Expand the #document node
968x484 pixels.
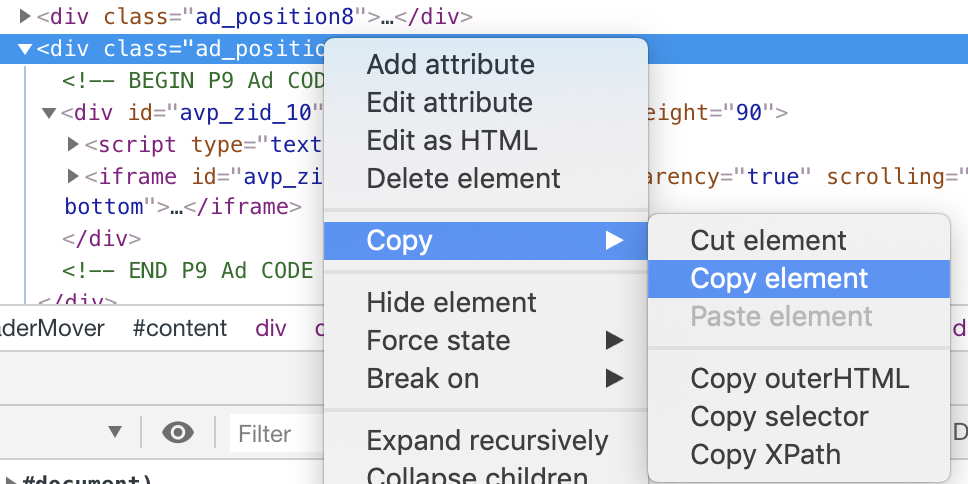click(10, 481)
